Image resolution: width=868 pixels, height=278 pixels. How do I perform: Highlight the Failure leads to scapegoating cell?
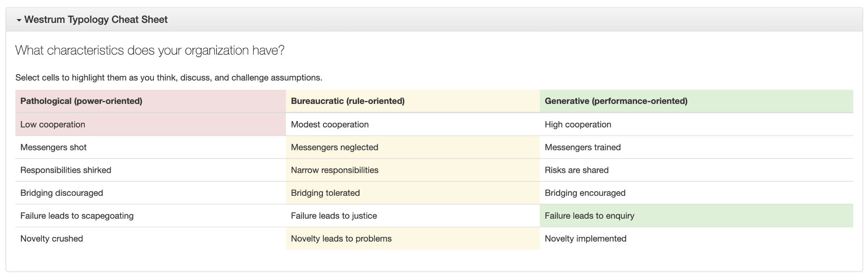click(150, 216)
